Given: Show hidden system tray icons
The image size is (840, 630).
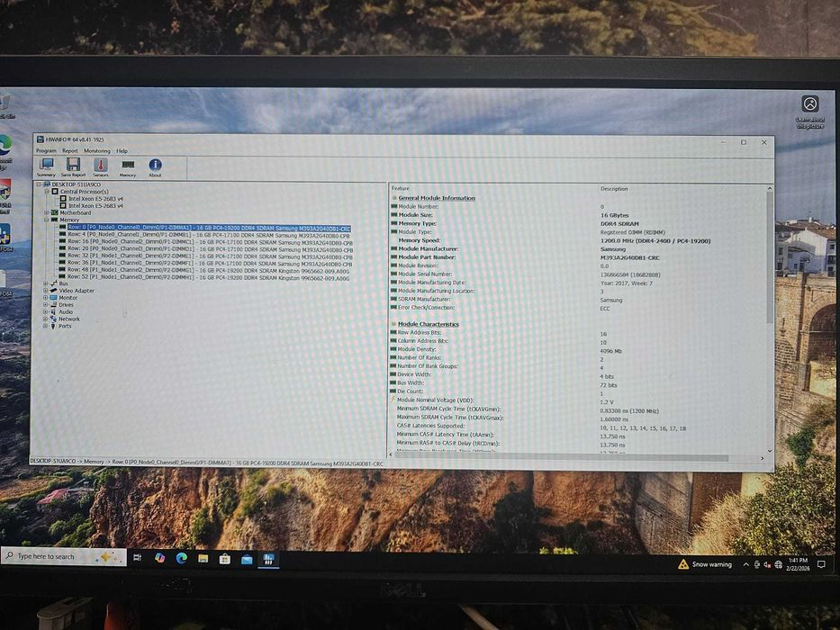Looking at the screenshot, I should click(745, 564).
